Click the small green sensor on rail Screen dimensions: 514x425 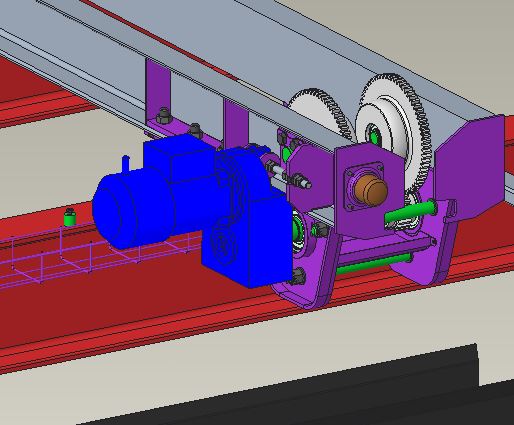[70, 218]
